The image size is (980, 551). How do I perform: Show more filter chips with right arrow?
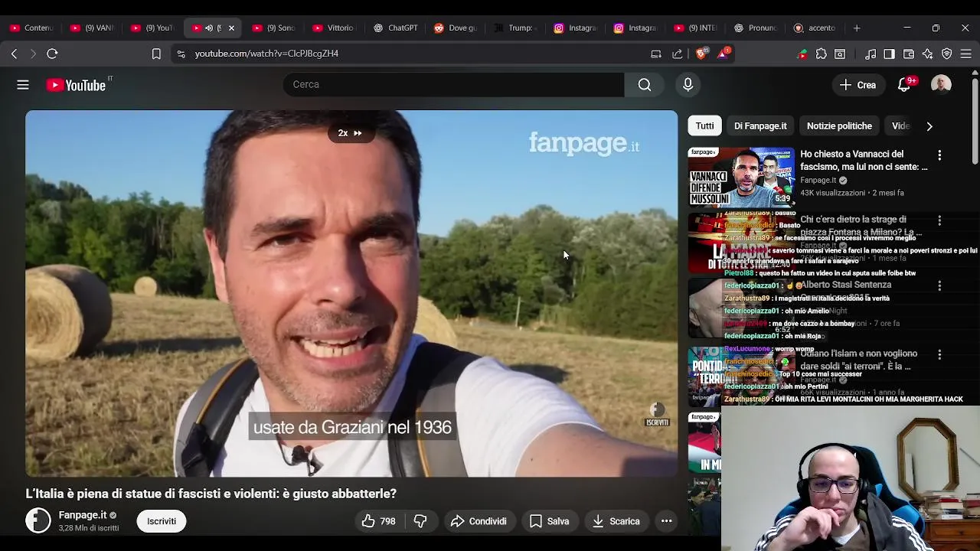[x=929, y=126]
